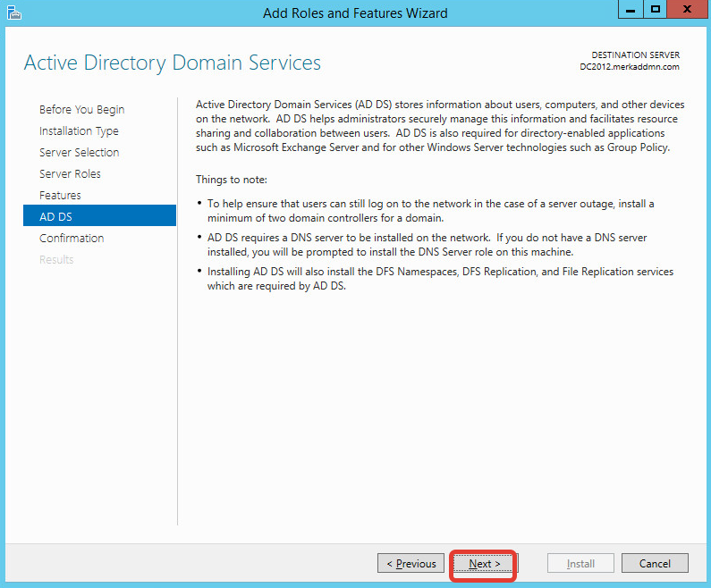Image resolution: width=711 pixels, height=588 pixels.
Task: Click the 'Things to note:' text
Action: coord(232,180)
